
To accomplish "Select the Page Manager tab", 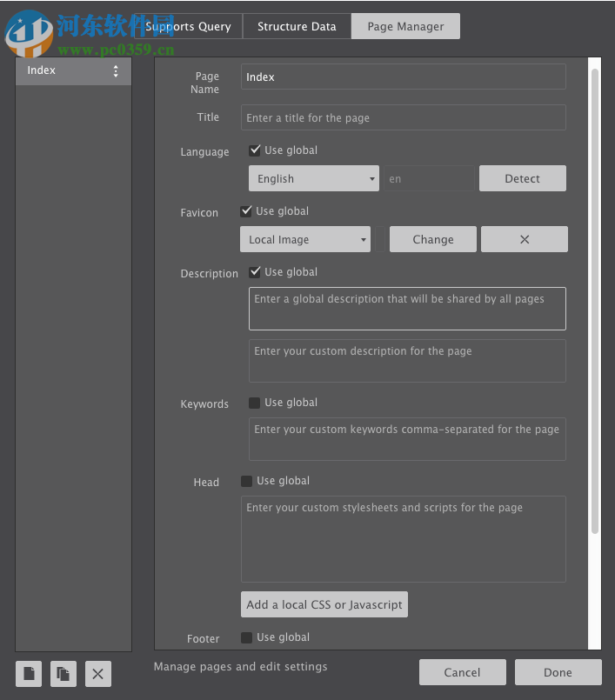I will coord(405,26).
